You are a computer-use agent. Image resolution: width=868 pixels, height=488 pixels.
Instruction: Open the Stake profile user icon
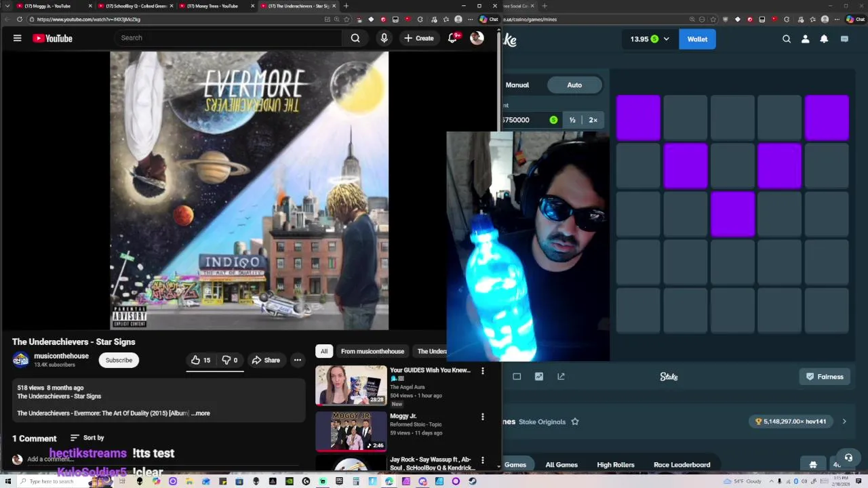click(x=805, y=39)
